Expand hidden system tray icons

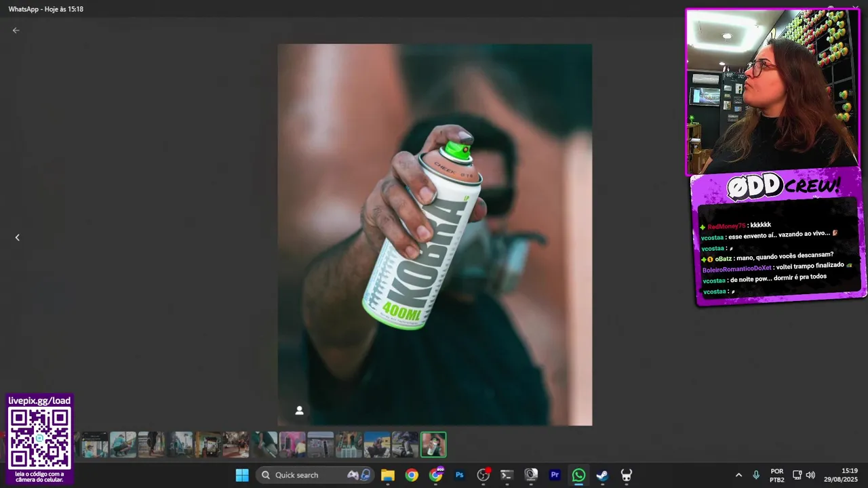[x=738, y=475]
